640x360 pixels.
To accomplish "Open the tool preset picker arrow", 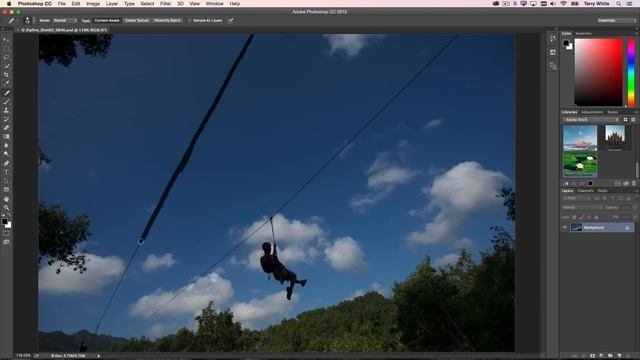I will click(18, 20).
